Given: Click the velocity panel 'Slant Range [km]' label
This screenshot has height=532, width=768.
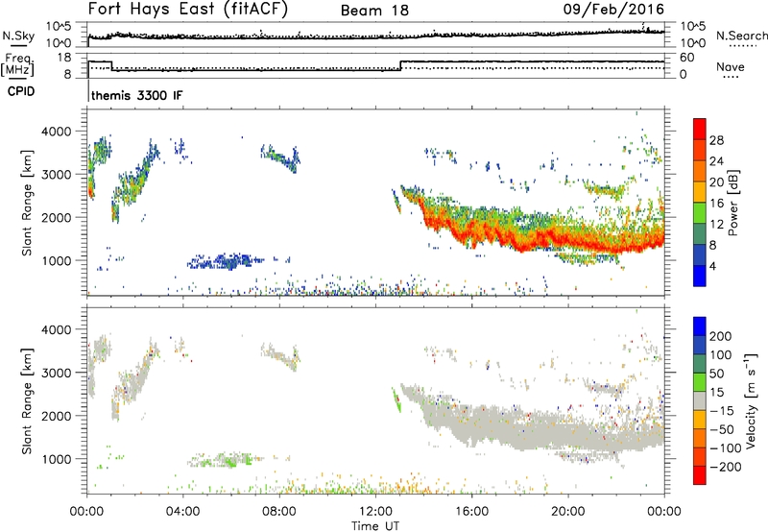Looking at the screenshot, I should [x=27, y=401].
